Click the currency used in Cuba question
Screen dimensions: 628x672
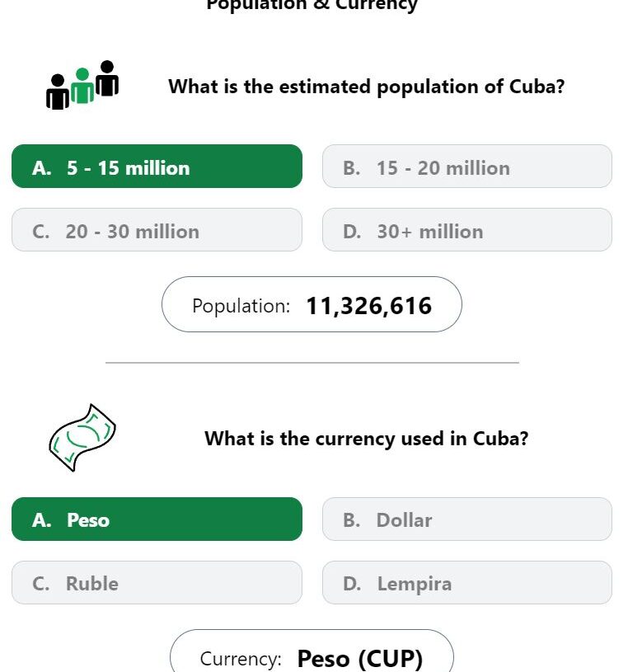pos(366,439)
